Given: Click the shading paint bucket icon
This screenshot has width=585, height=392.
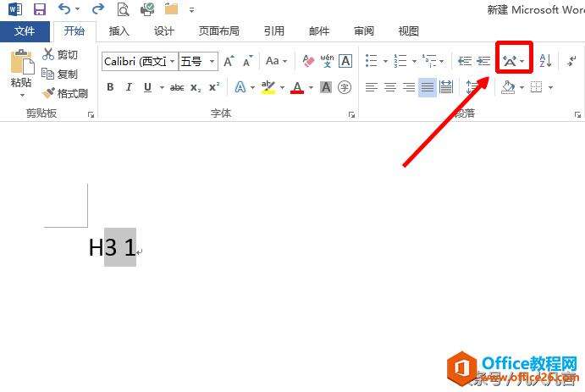Looking at the screenshot, I should (508, 87).
